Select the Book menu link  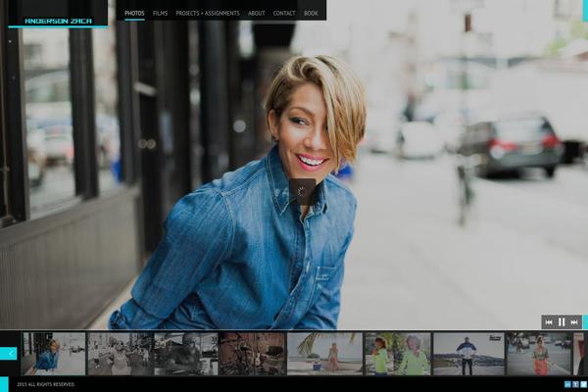click(x=311, y=13)
